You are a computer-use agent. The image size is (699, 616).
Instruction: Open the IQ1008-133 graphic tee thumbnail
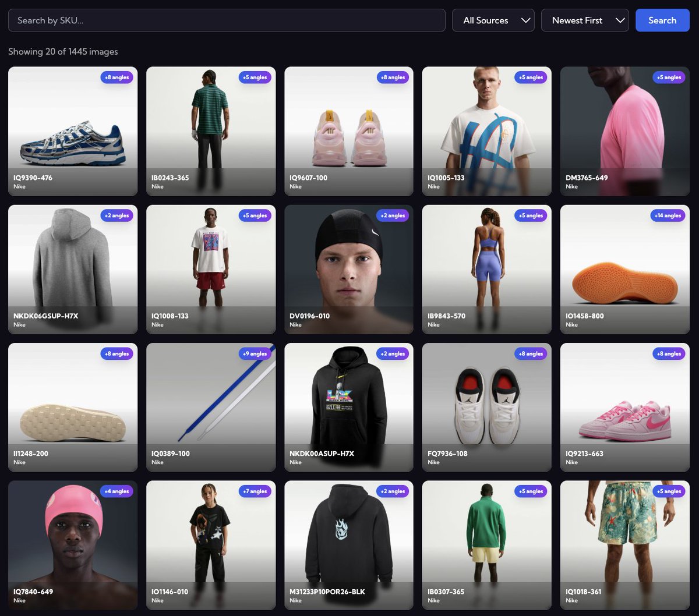coord(211,269)
